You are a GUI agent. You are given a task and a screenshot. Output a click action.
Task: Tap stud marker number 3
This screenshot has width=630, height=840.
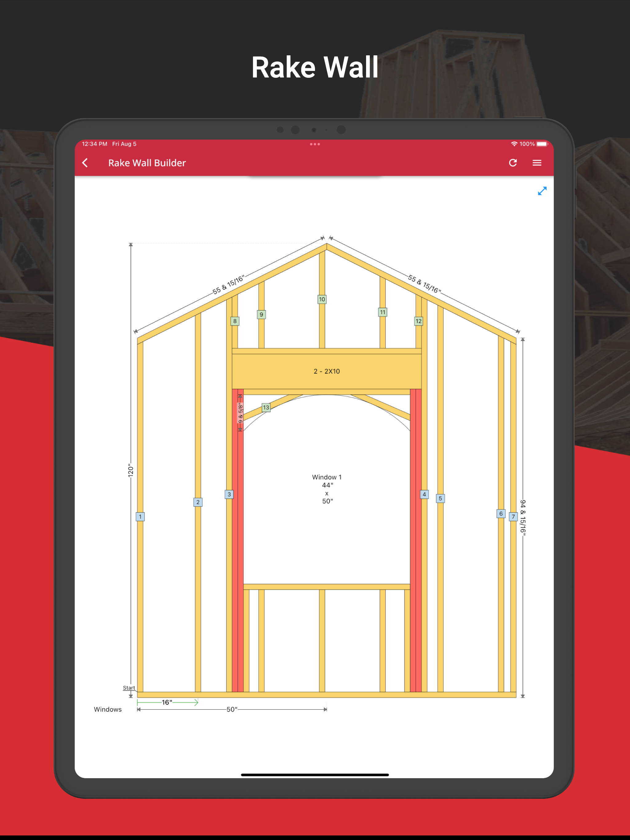tap(229, 494)
